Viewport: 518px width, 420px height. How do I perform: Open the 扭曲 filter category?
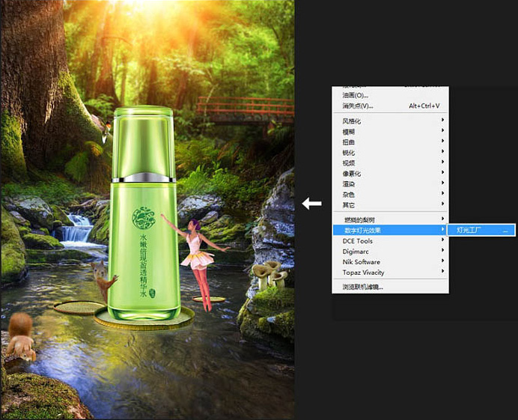349,142
